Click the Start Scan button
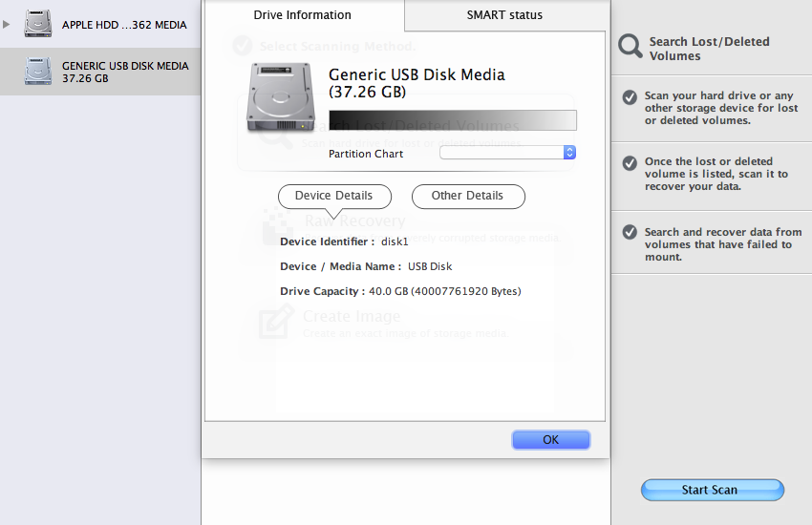 pyautogui.click(x=713, y=490)
